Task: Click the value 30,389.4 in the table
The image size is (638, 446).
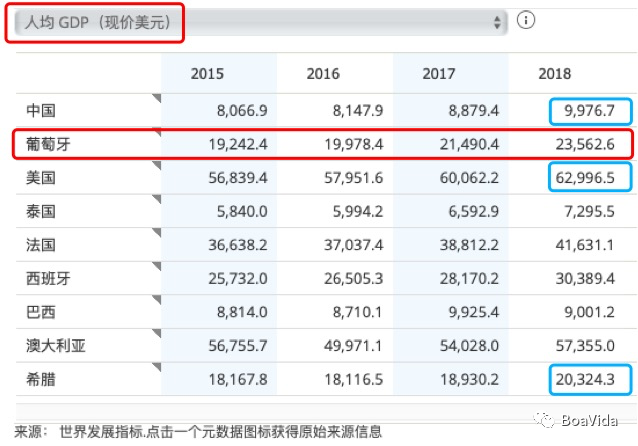Action: (x=585, y=279)
